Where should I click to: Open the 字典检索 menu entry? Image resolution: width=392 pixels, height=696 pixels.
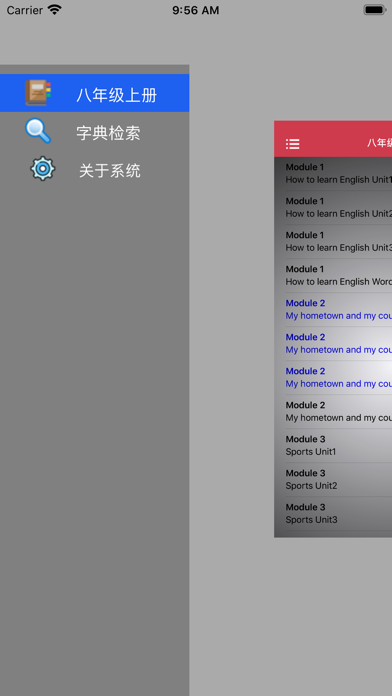pos(95,132)
